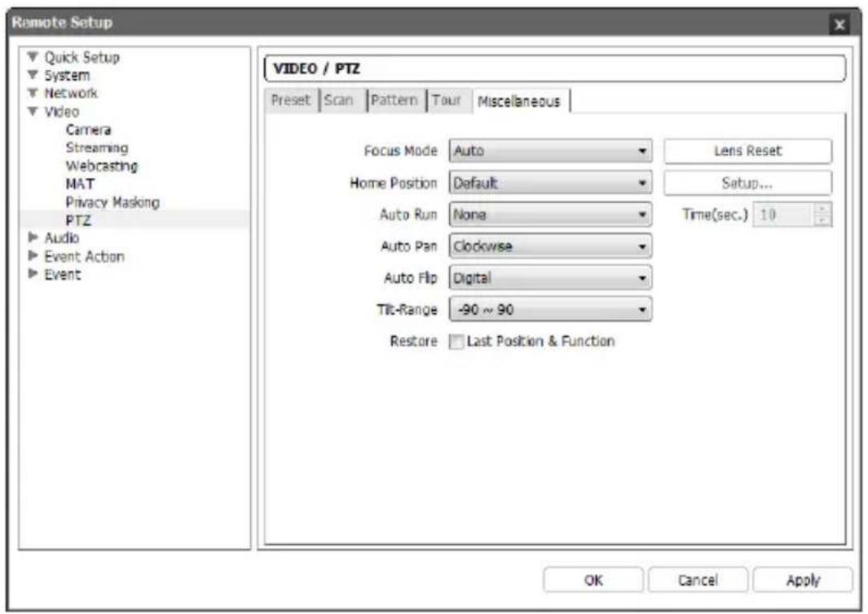
Task: Collapse the Quick Setup tree arrow
Action: coord(33,56)
